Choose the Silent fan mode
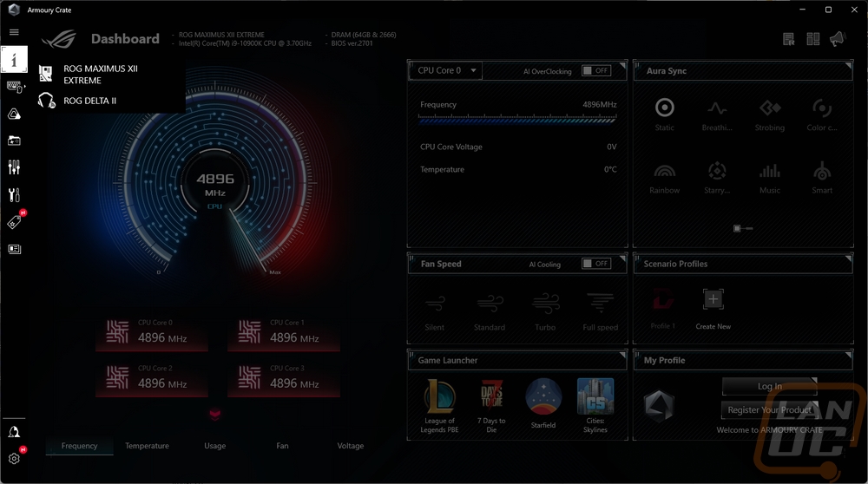 click(x=435, y=312)
